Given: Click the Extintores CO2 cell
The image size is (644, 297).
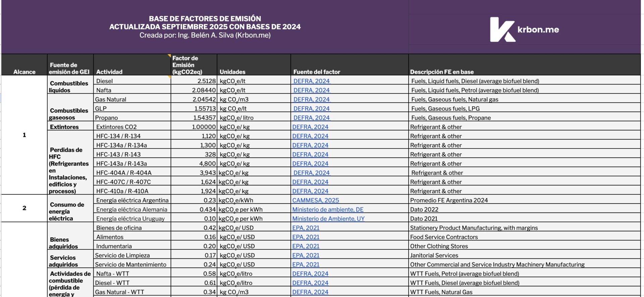Looking at the screenshot, I should click(x=132, y=127).
